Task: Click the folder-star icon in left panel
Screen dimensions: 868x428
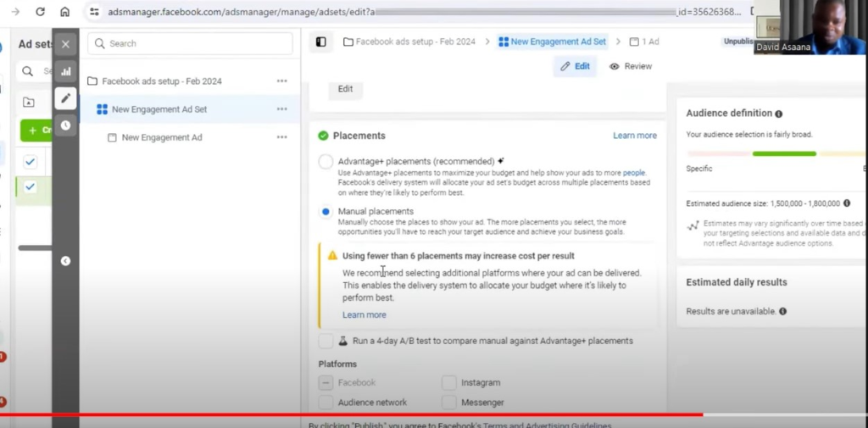Action: (29, 103)
